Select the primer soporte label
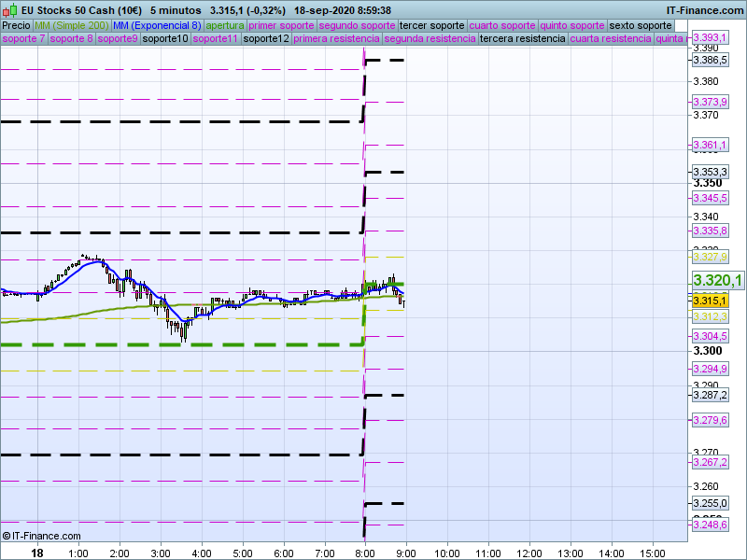This screenshot has width=747, height=560. (282, 25)
